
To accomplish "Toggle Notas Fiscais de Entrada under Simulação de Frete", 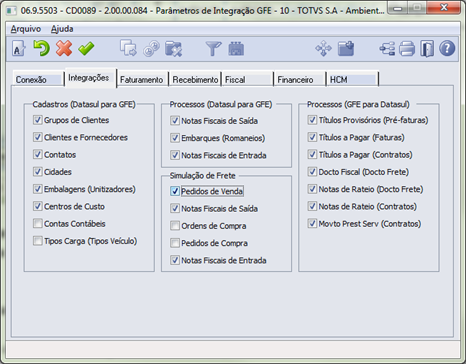I will pyautogui.click(x=175, y=260).
